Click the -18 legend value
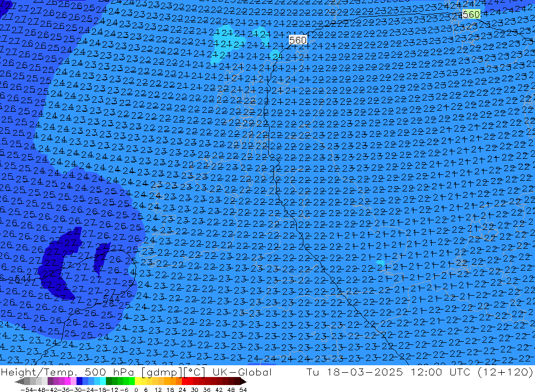This screenshot has height=392, width=535. (100, 390)
